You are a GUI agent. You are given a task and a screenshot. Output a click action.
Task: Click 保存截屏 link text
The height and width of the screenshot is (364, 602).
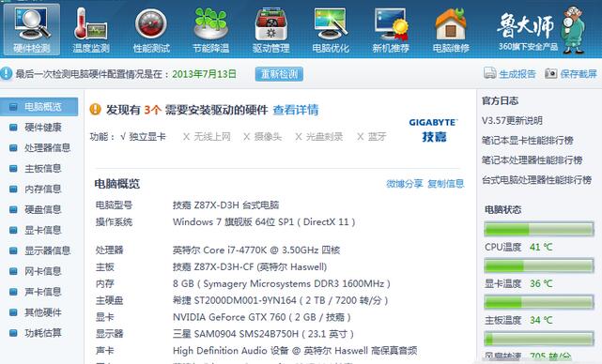(x=579, y=74)
